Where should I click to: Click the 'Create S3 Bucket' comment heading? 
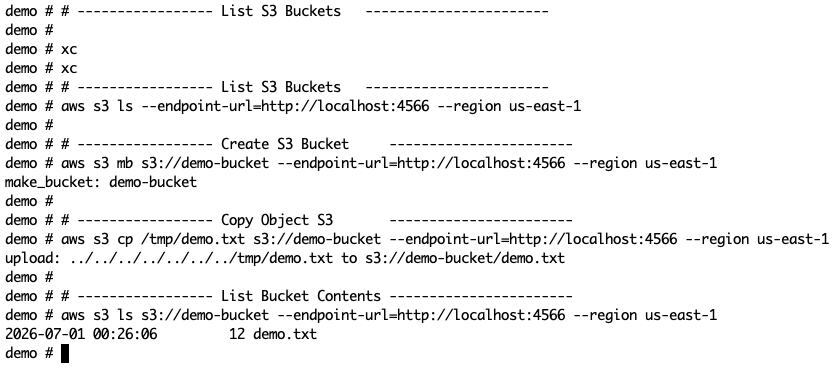(285, 144)
